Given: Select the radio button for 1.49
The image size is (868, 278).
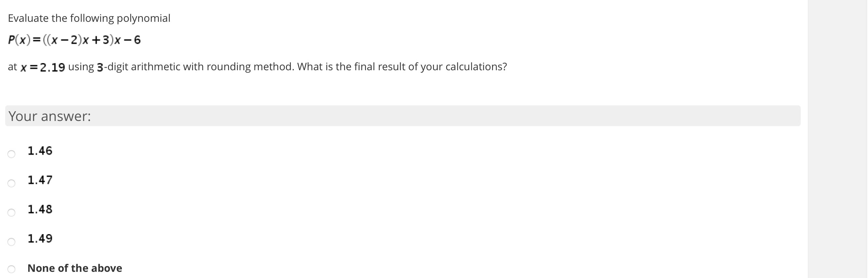Looking at the screenshot, I should click(x=11, y=242).
